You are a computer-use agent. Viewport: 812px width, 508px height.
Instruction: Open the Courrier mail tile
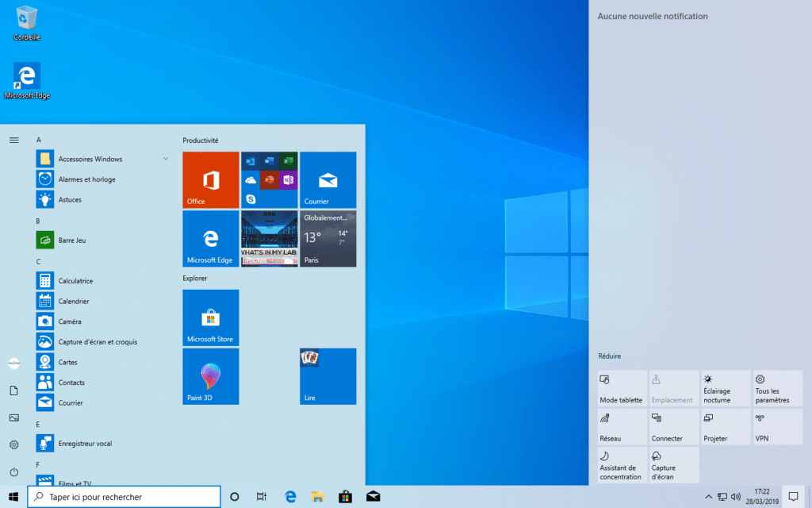[x=327, y=180]
